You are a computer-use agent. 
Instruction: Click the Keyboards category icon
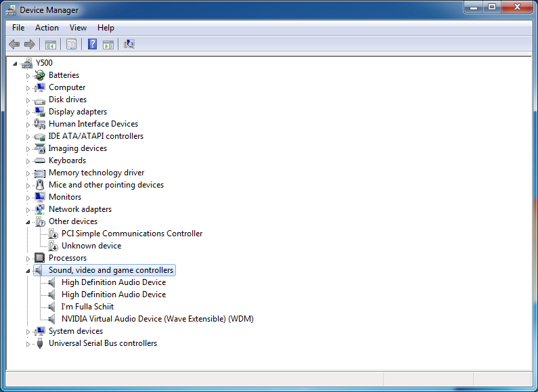40,160
